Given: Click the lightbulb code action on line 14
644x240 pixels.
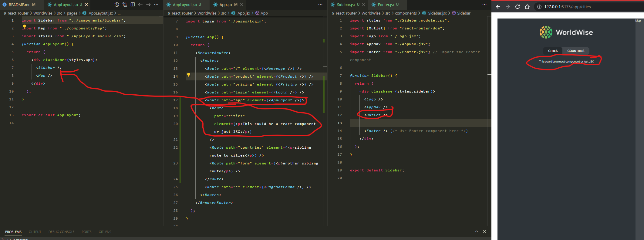Looking at the screenshot, I should [x=188, y=75].
